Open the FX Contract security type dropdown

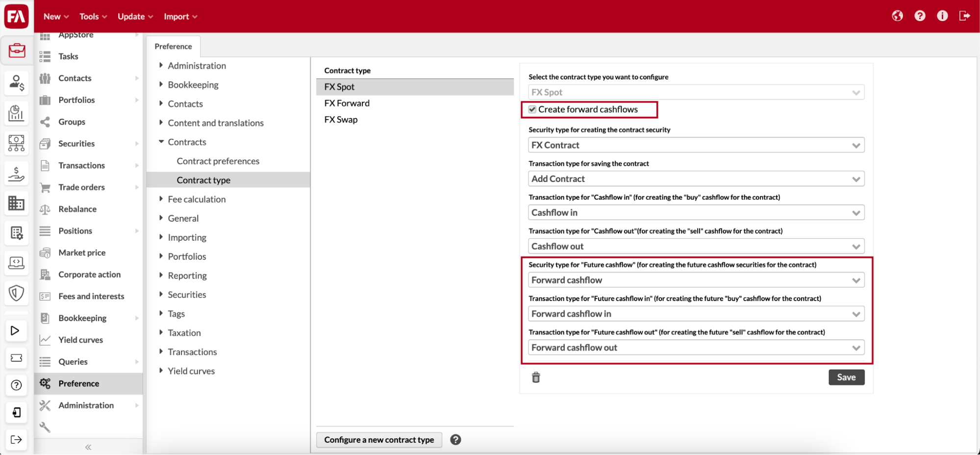(x=696, y=145)
